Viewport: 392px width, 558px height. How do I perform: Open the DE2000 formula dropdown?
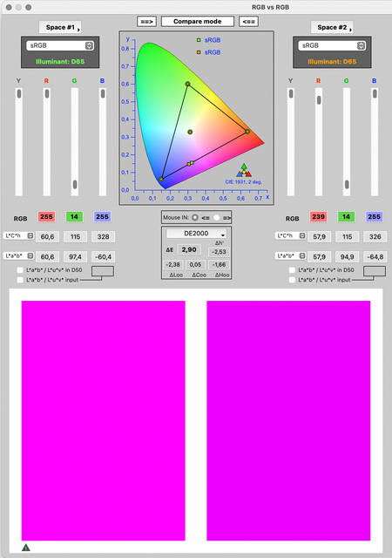(196, 234)
